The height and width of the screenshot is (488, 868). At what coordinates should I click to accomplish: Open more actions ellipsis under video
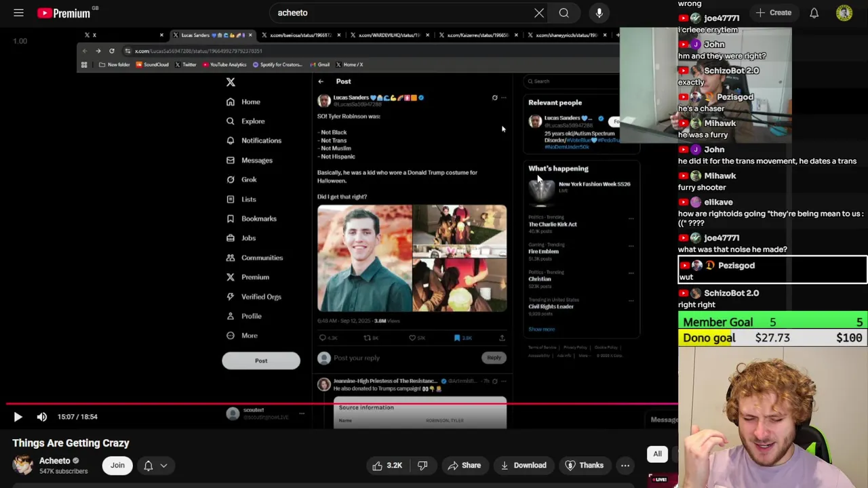(x=625, y=466)
